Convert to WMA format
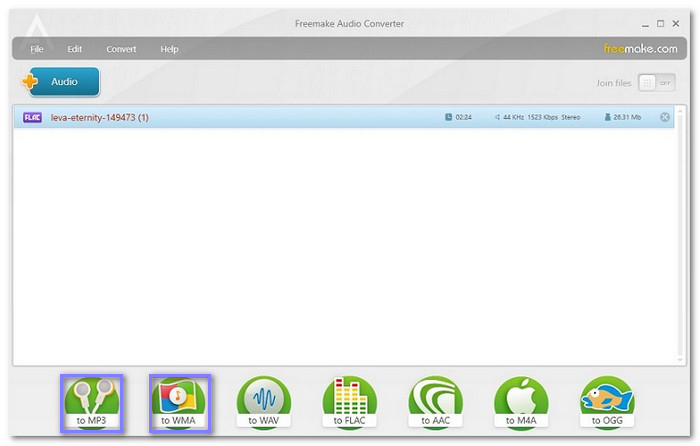Viewport: 700px width, 446px height. (179, 403)
